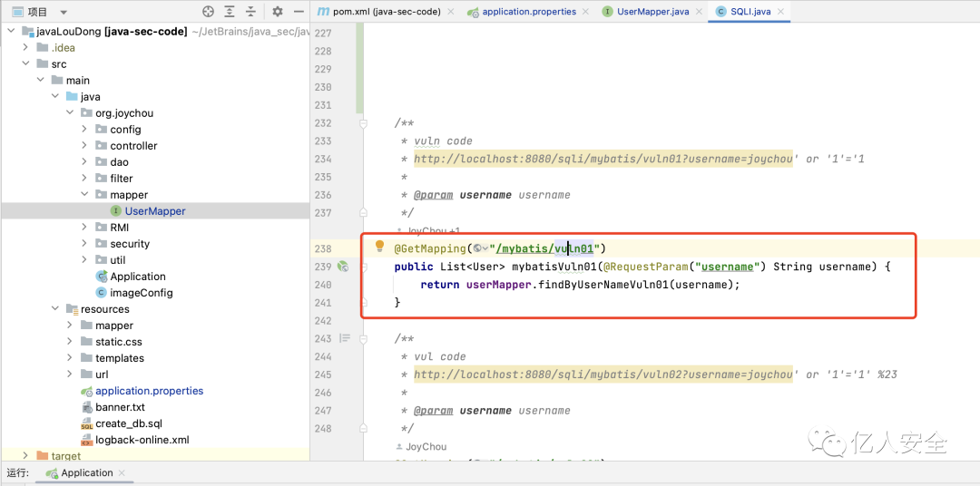The height and width of the screenshot is (486, 980).
Task: Select the mapper folder under resources
Action: point(113,326)
